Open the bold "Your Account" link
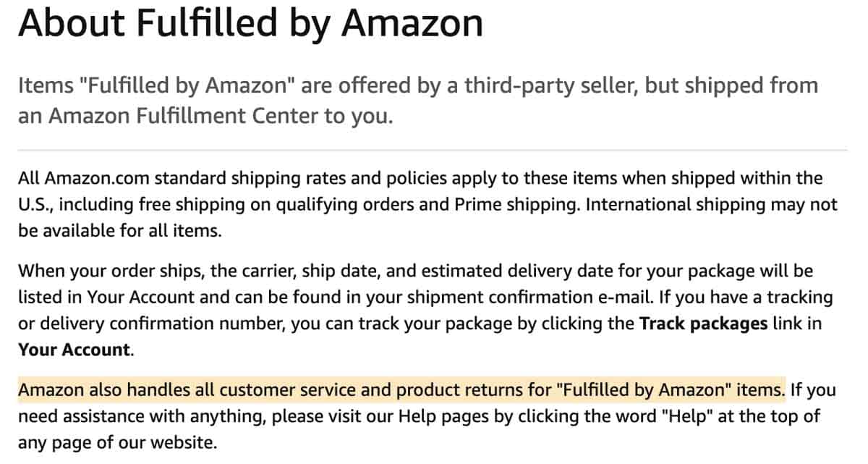 [x=75, y=350]
